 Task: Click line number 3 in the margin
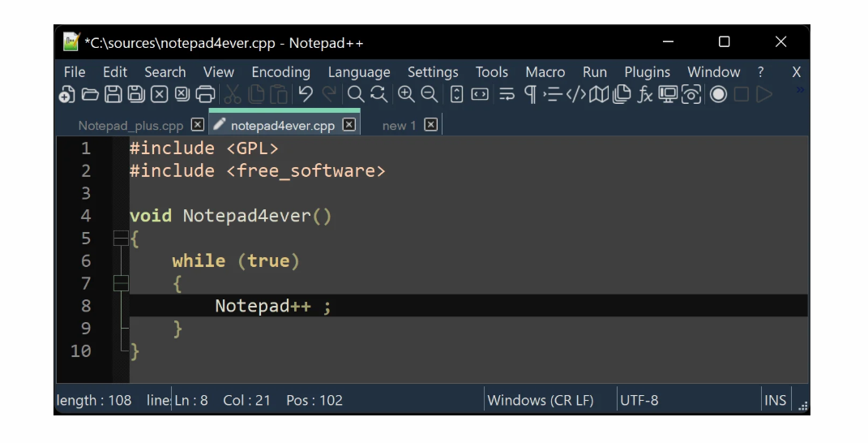(86, 193)
